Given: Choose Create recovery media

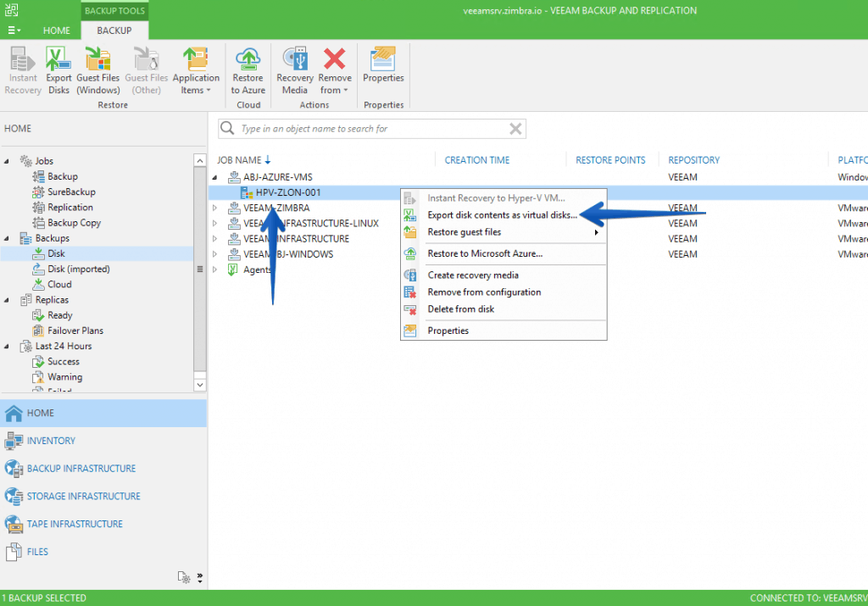Looking at the screenshot, I should pyautogui.click(x=473, y=275).
